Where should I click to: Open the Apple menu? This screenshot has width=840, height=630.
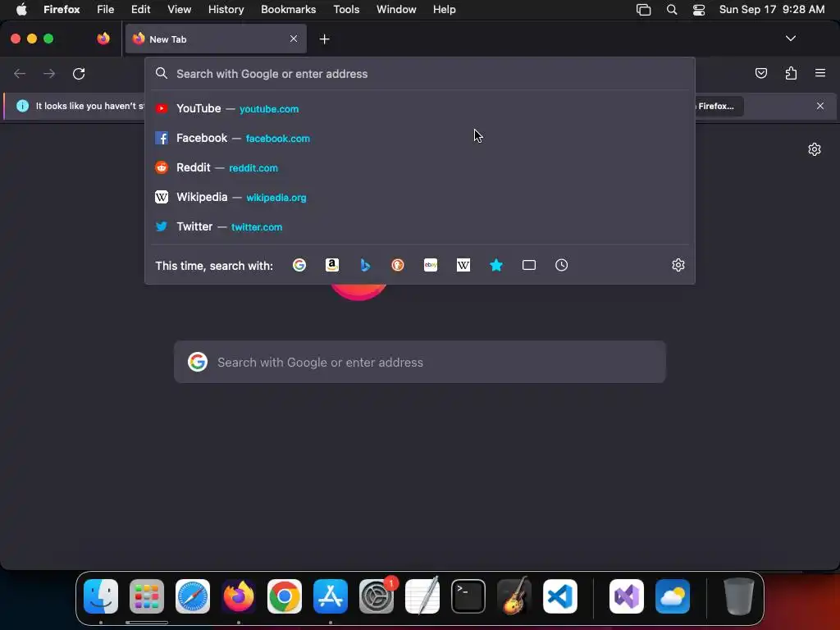click(21, 9)
